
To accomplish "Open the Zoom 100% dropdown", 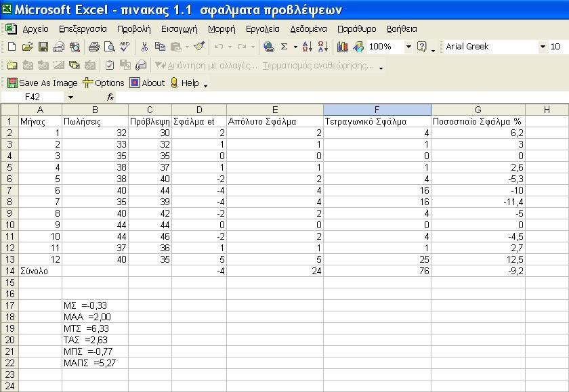I will [x=408, y=47].
